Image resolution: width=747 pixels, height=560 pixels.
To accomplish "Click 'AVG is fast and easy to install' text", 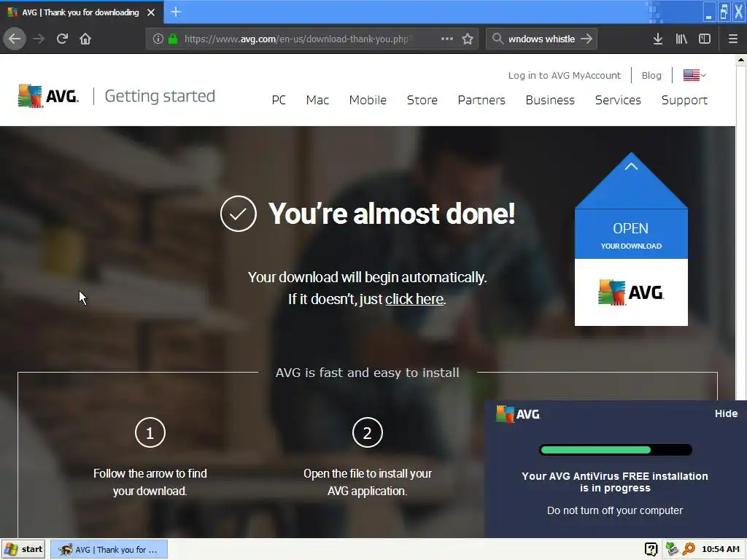I will tap(368, 373).
